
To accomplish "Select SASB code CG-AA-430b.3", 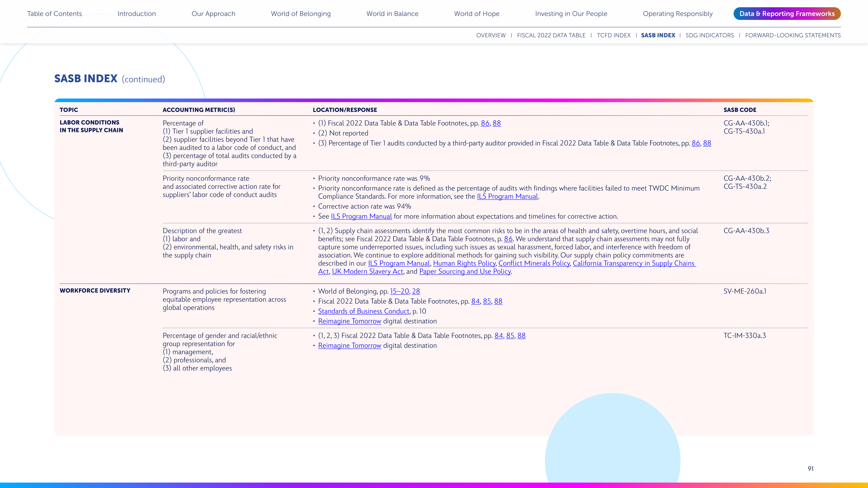I will coord(746,231).
